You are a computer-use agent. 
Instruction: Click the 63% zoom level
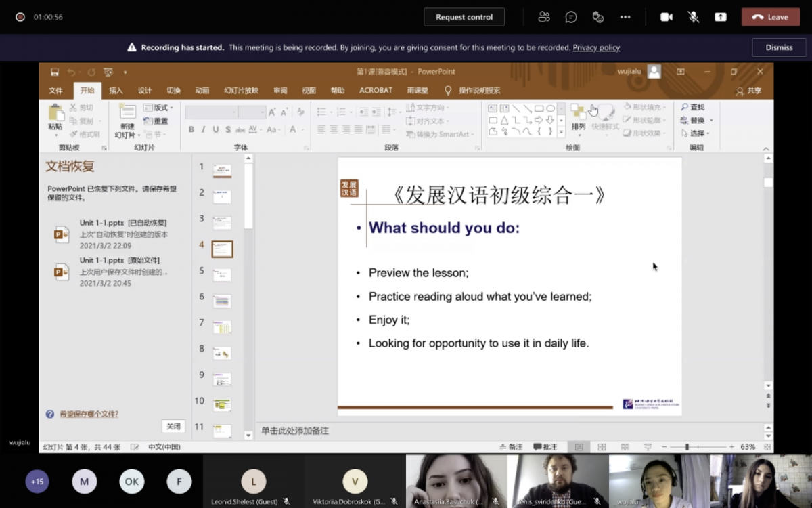tap(748, 447)
